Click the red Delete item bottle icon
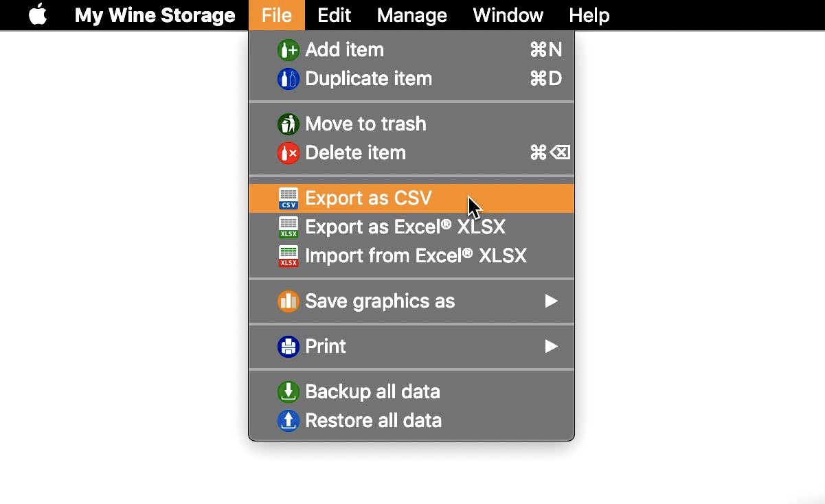 pos(288,153)
